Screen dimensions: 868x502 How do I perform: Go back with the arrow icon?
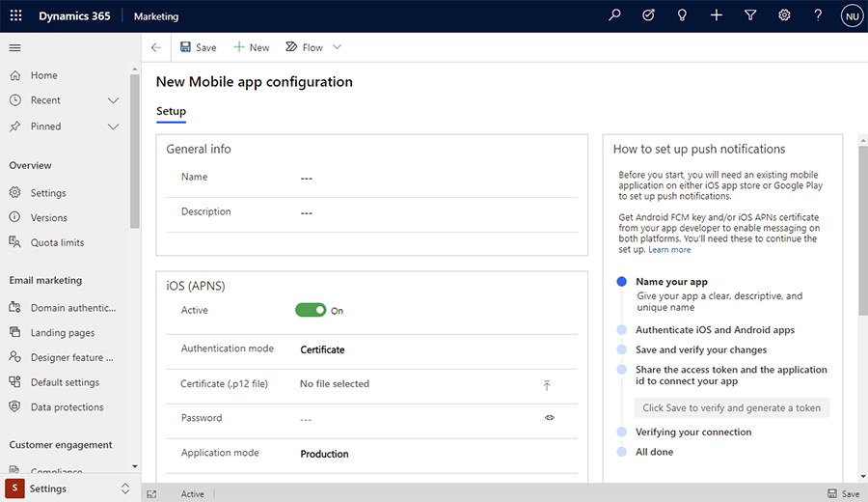[156, 47]
